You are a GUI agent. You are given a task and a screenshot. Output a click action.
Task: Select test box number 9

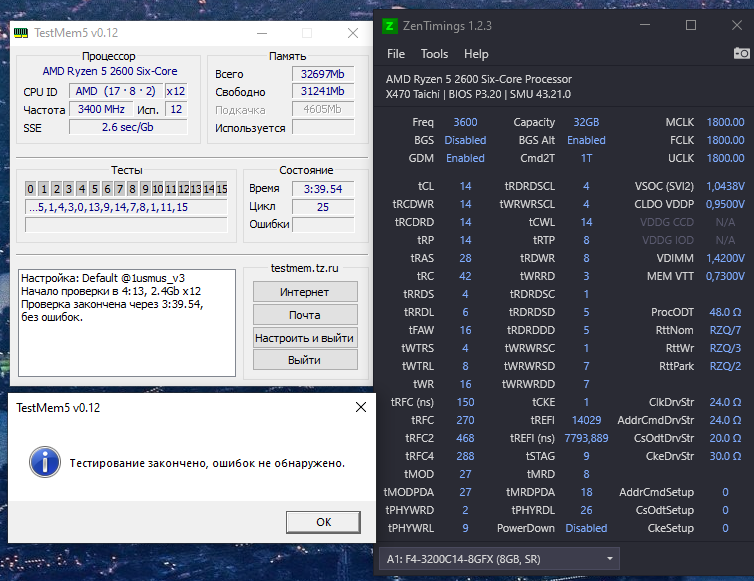coord(145,189)
